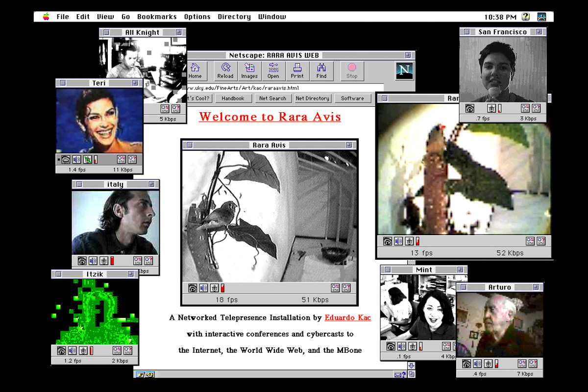Click the Teri video feed
Image resolution: width=588 pixels, height=392 pixels.
(99, 121)
